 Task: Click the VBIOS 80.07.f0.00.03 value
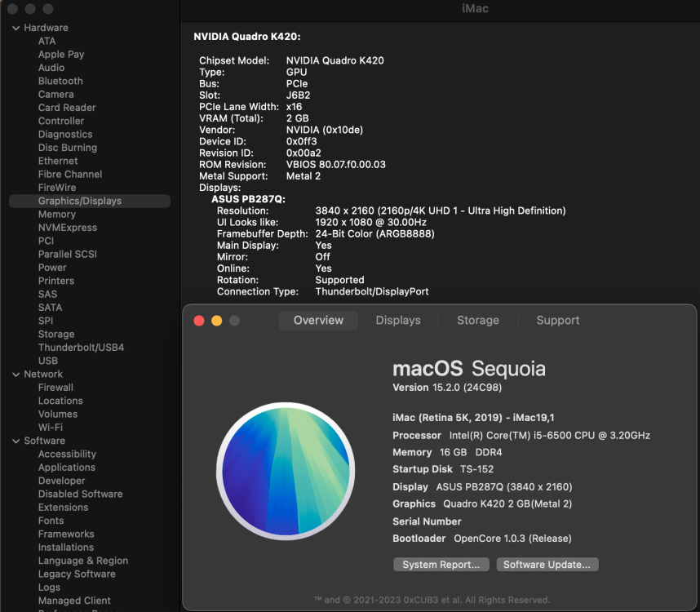pyautogui.click(x=335, y=165)
